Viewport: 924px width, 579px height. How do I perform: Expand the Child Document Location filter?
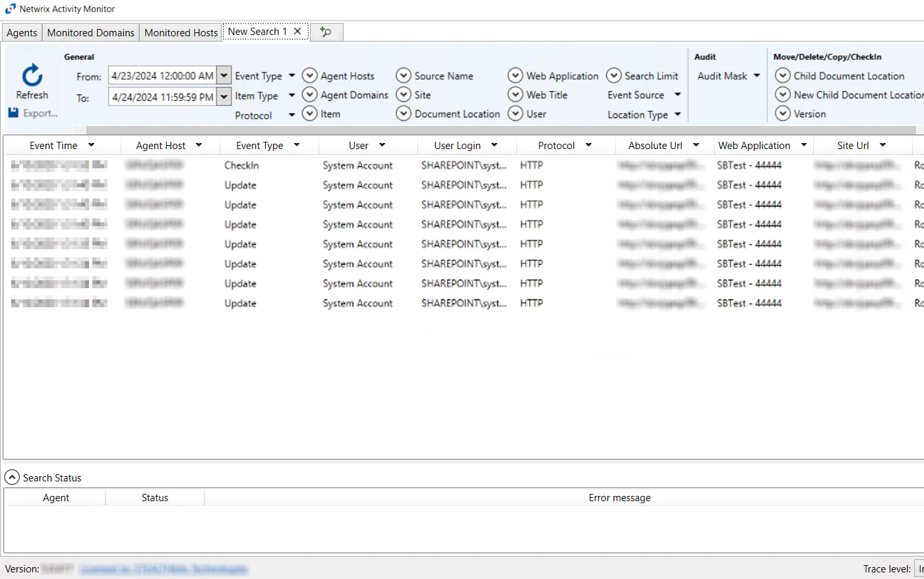[783, 76]
